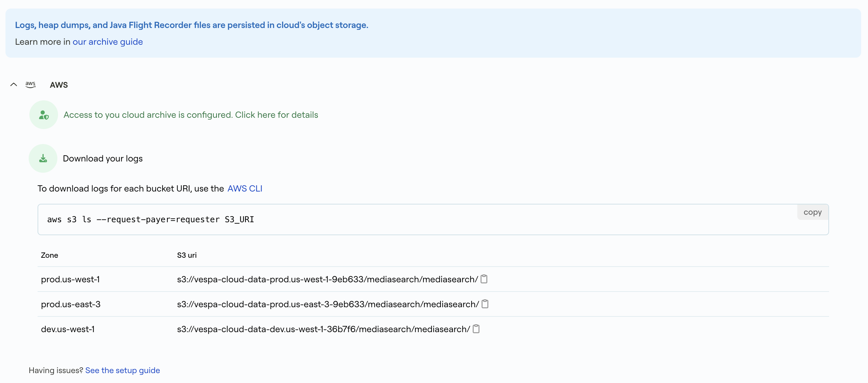This screenshot has width=868, height=383.
Task: Select the aws s3 ls command text
Action: [151, 219]
